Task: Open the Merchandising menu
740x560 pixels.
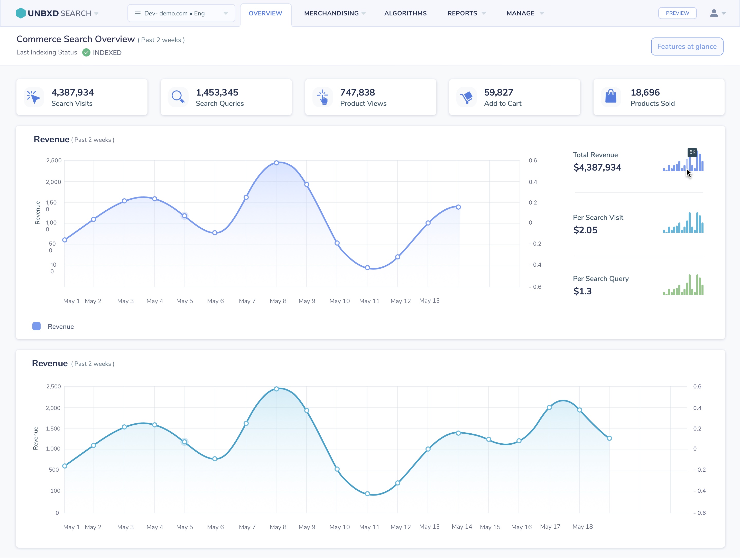Action: (331, 13)
